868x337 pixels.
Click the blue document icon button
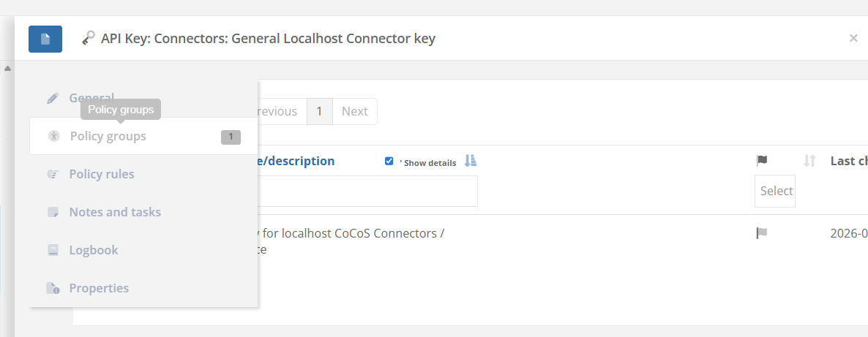(45, 39)
